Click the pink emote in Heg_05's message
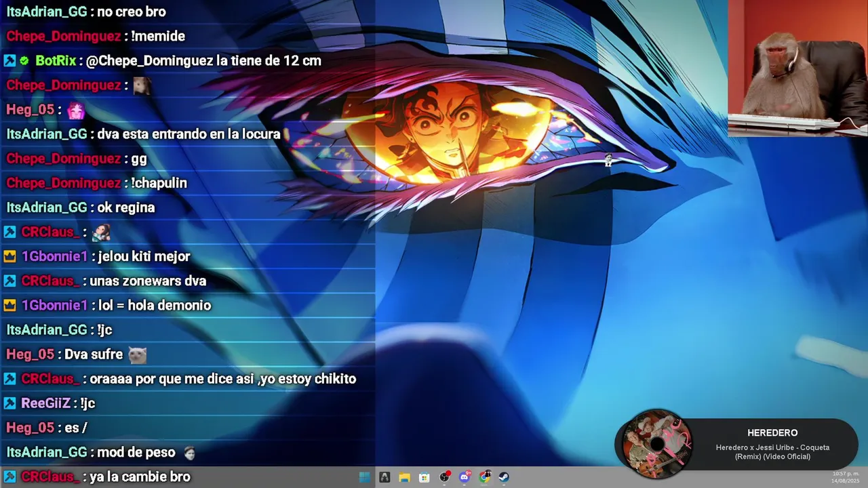 [75, 110]
